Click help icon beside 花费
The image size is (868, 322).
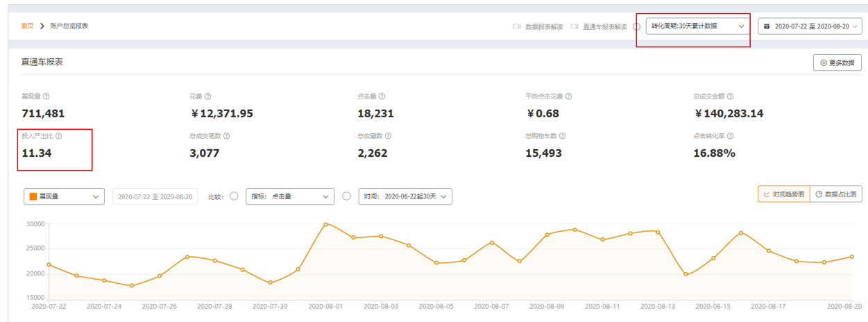point(208,96)
